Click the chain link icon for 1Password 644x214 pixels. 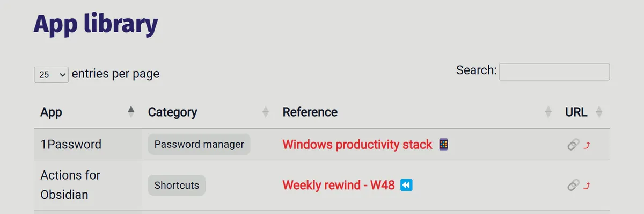[573, 144]
